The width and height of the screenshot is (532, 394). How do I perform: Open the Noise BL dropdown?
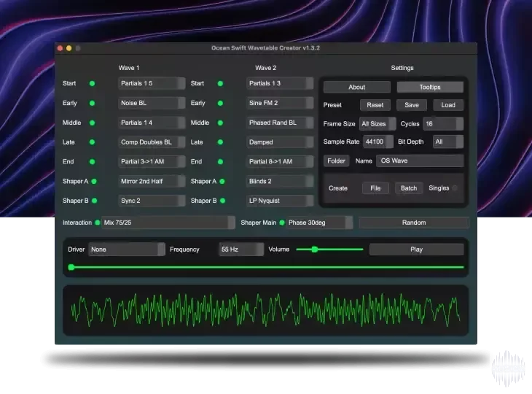tap(152, 104)
